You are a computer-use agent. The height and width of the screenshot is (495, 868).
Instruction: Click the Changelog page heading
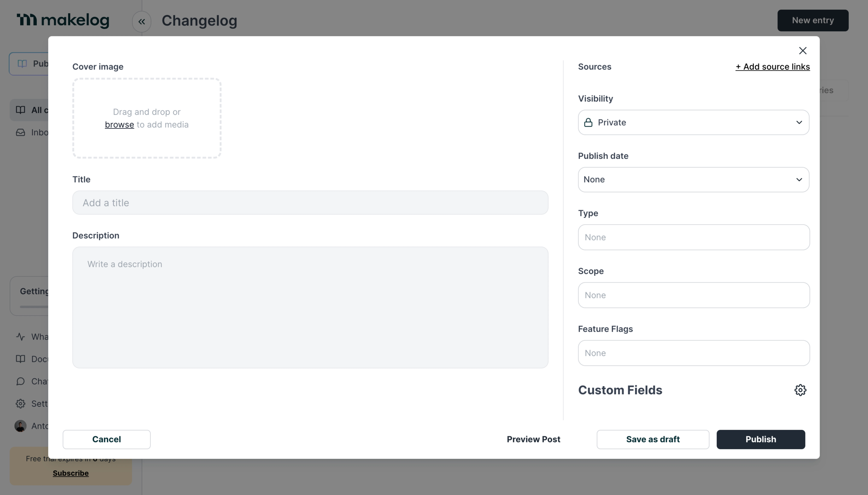point(199,21)
